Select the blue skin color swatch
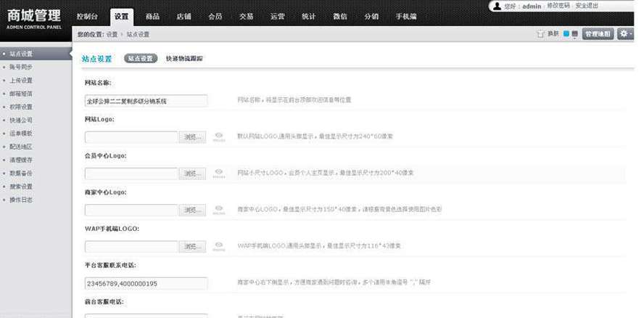644x318 pixels. 566,33
